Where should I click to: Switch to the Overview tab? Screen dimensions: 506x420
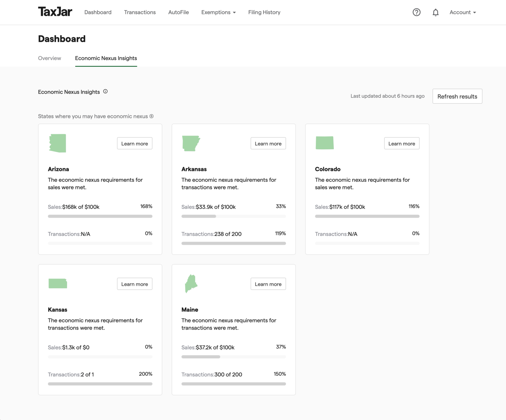[x=49, y=58]
